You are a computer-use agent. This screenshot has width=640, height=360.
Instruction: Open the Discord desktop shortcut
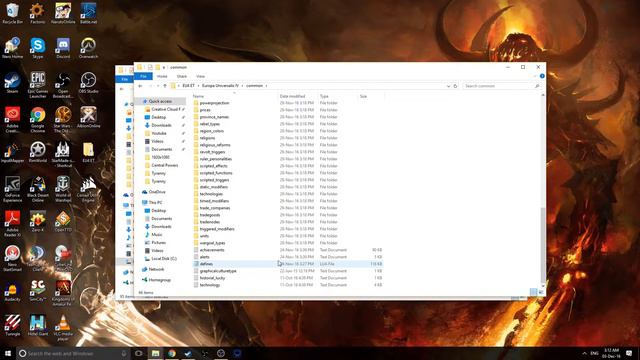click(63, 48)
